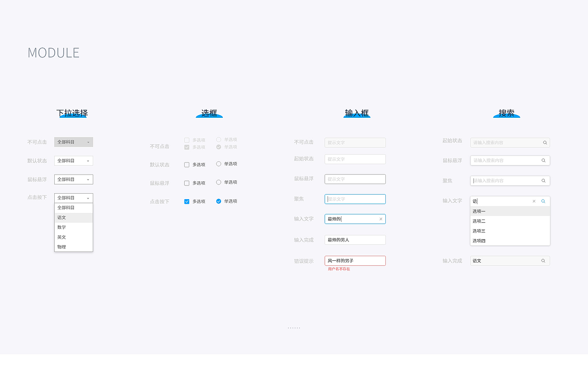The height and width of the screenshot is (373, 588).
Task: Select the 鼠标悬浮 单选项 radio button
Action: [x=219, y=182]
